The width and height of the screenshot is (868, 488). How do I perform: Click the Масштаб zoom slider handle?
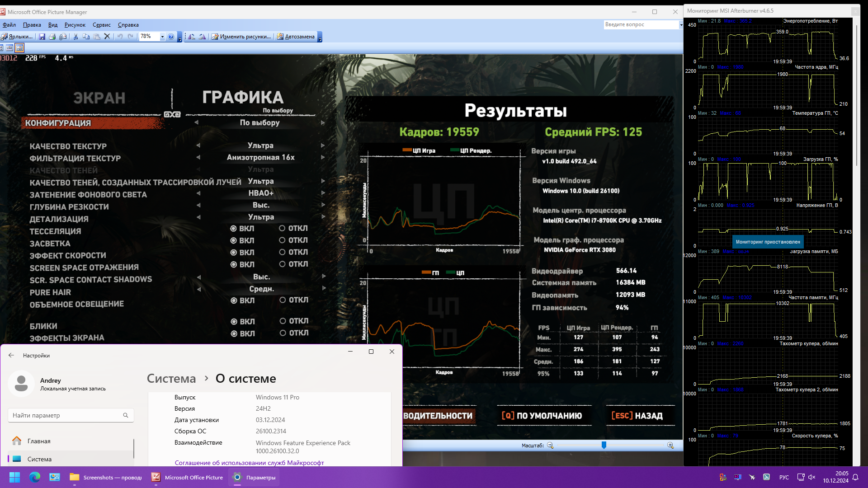pyautogui.click(x=604, y=445)
